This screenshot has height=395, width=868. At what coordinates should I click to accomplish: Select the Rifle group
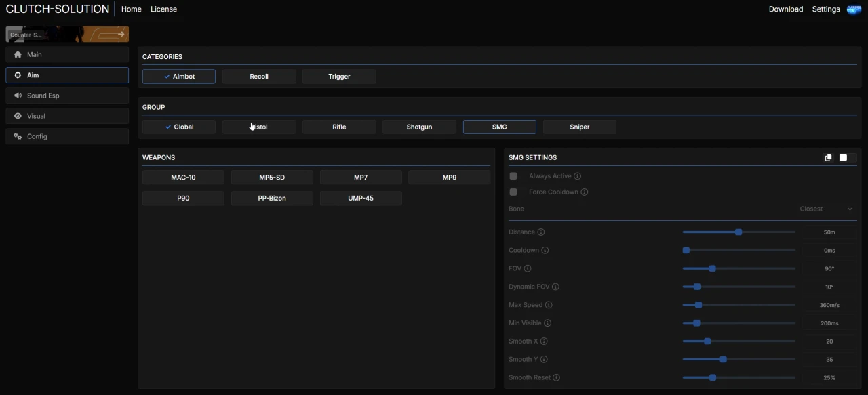339,127
